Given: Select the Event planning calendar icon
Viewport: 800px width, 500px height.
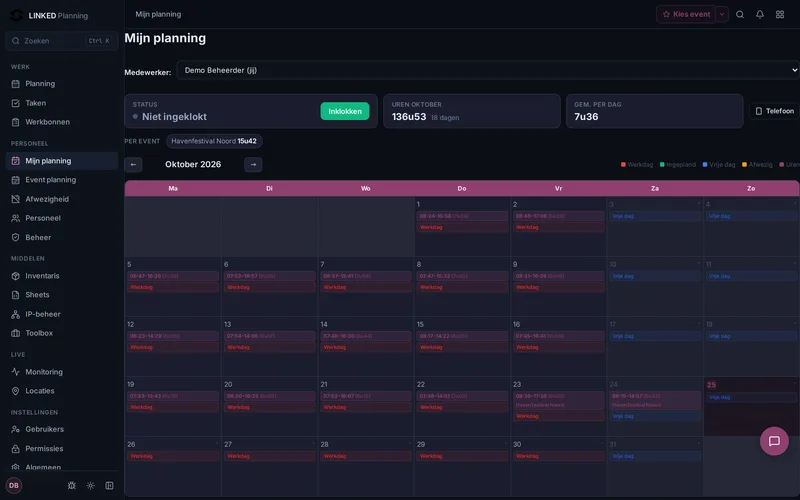Looking at the screenshot, I should pyautogui.click(x=16, y=180).
